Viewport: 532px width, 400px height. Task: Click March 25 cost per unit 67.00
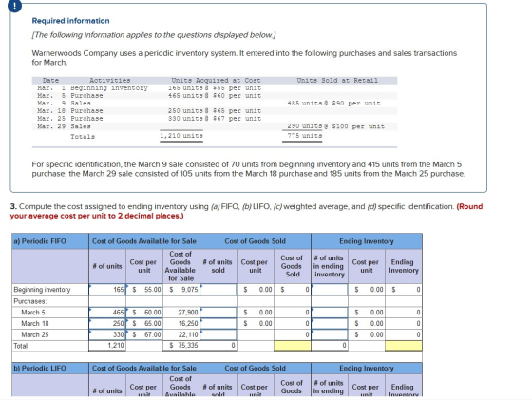144,334
